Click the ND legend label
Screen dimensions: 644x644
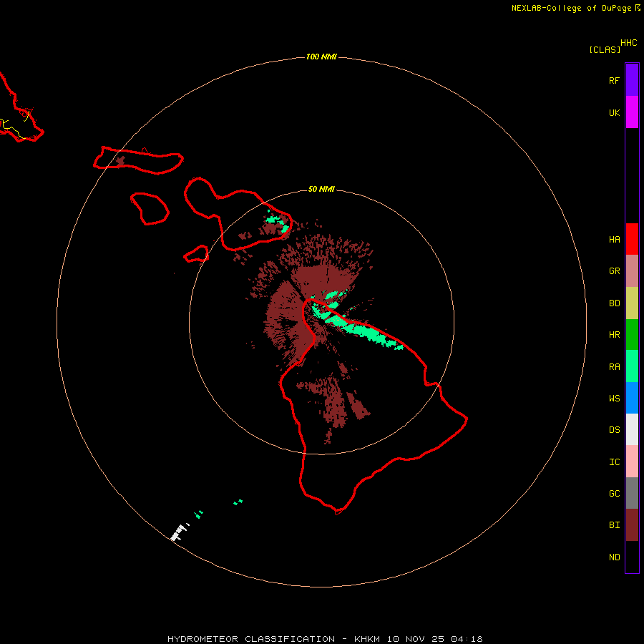[x=614, y=557]
